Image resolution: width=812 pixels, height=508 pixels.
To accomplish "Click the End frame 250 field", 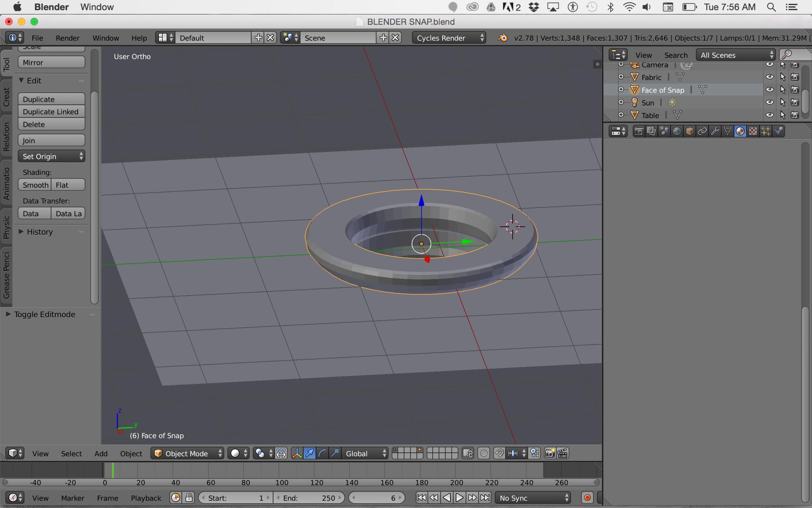I will tap(309, 498).
